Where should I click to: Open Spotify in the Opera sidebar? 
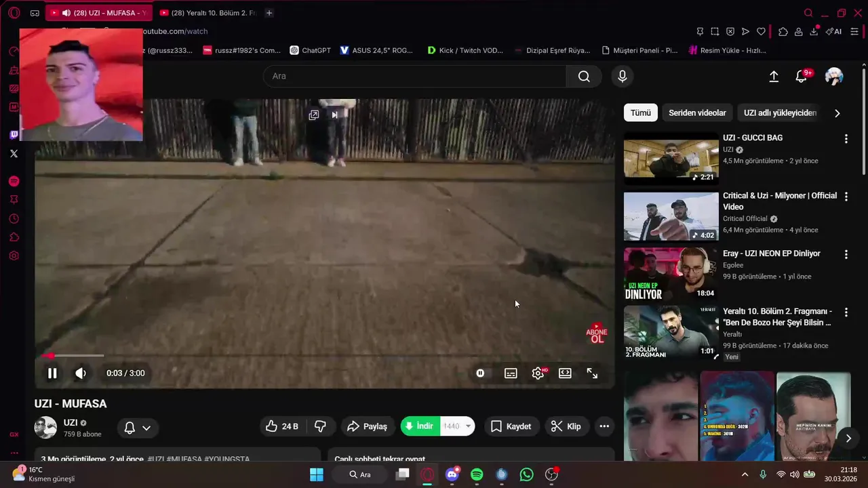14,182
